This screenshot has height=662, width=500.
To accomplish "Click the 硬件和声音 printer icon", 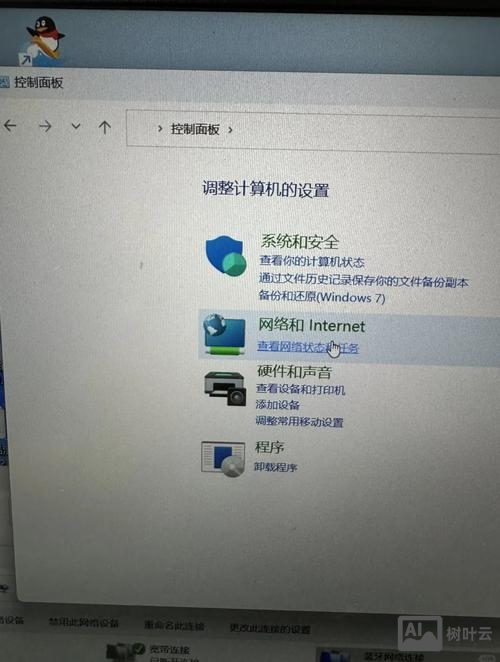I will pyautogui.click(x=225, y=389).
